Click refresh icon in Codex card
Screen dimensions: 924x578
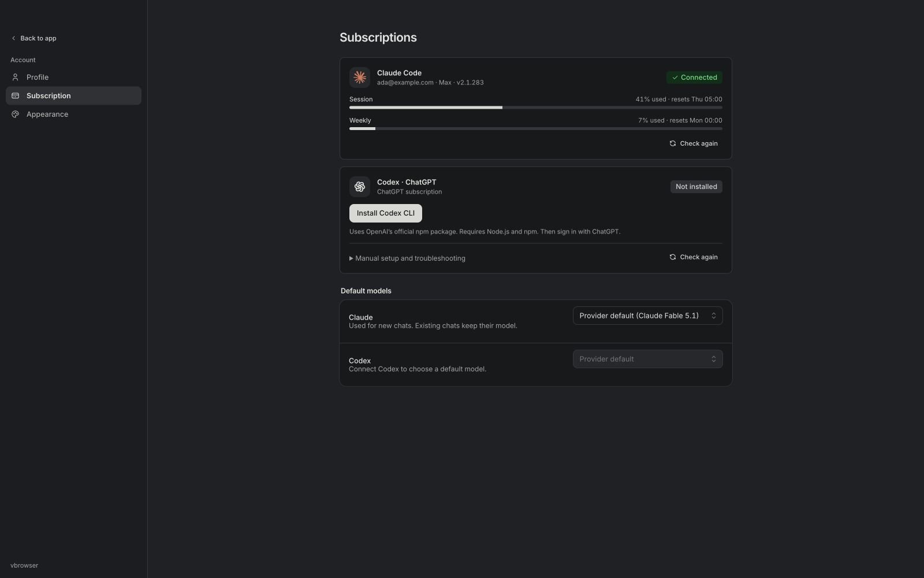click(x=673, y=257)
